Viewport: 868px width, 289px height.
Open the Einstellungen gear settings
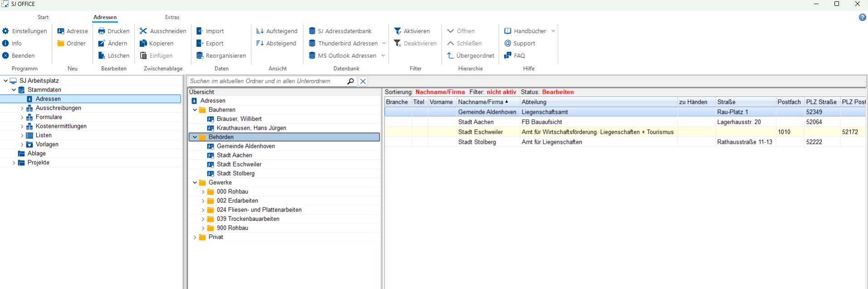click(x=5, y=31)
